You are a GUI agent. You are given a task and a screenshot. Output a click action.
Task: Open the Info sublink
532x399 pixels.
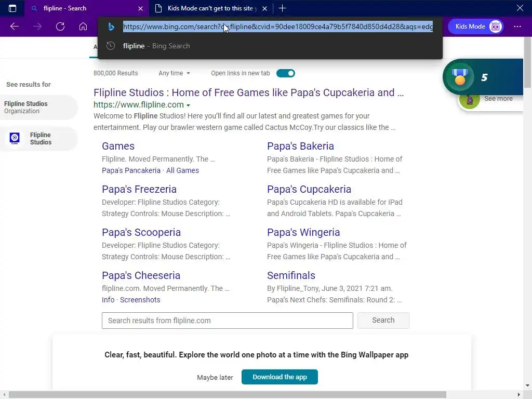click(108, 300)
